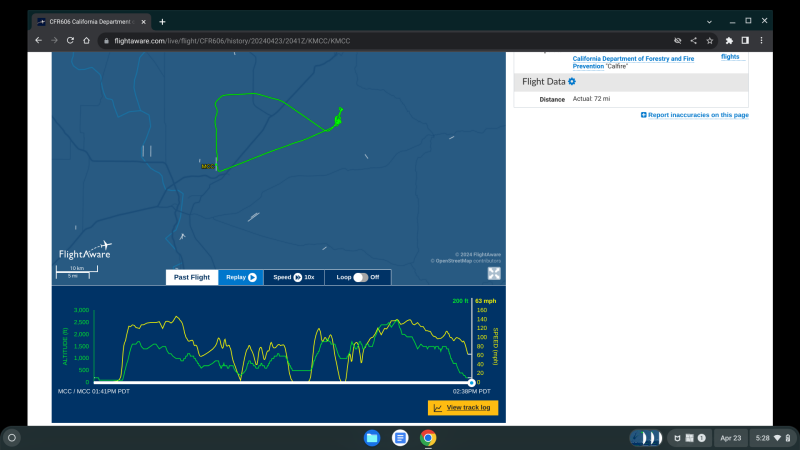The image size is (800, 450).
Task: Open the Files app in the shelf
Action: pyautogui.click(x=372, y=438)
